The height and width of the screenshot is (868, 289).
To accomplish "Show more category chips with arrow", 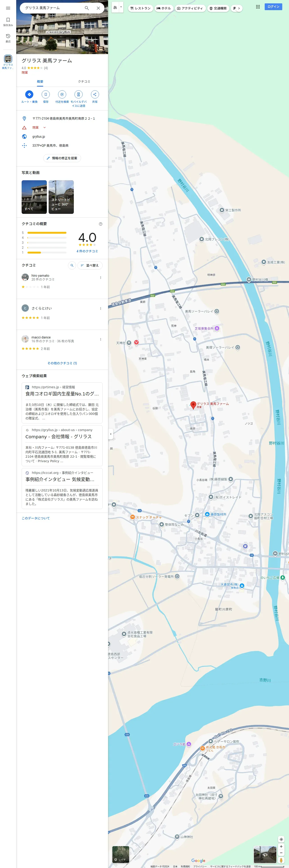I will click(x=239, y=8).
